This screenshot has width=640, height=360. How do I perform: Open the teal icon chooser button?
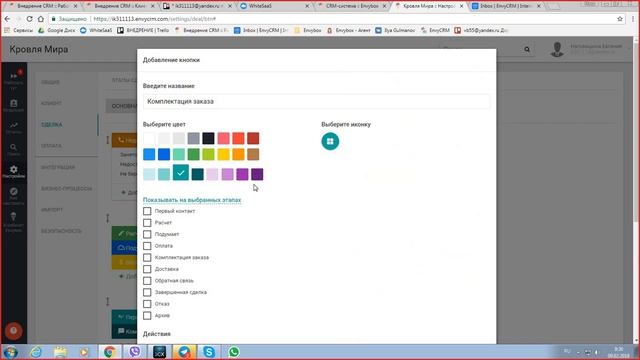[330, 141]
